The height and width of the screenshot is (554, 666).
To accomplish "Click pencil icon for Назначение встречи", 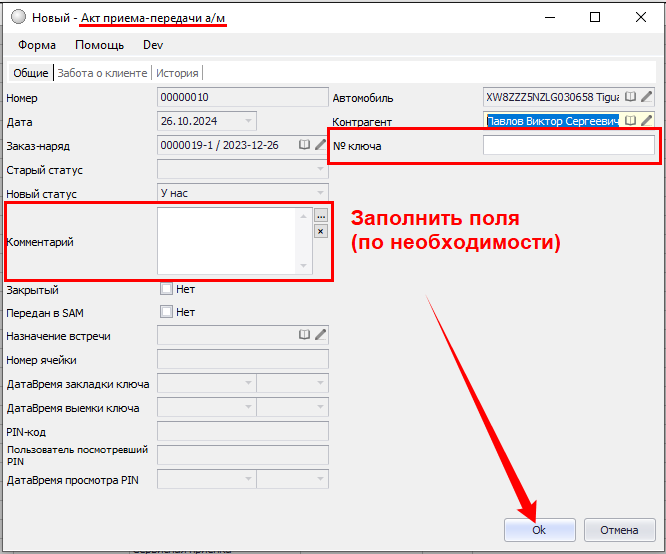I will pos(321,335).
